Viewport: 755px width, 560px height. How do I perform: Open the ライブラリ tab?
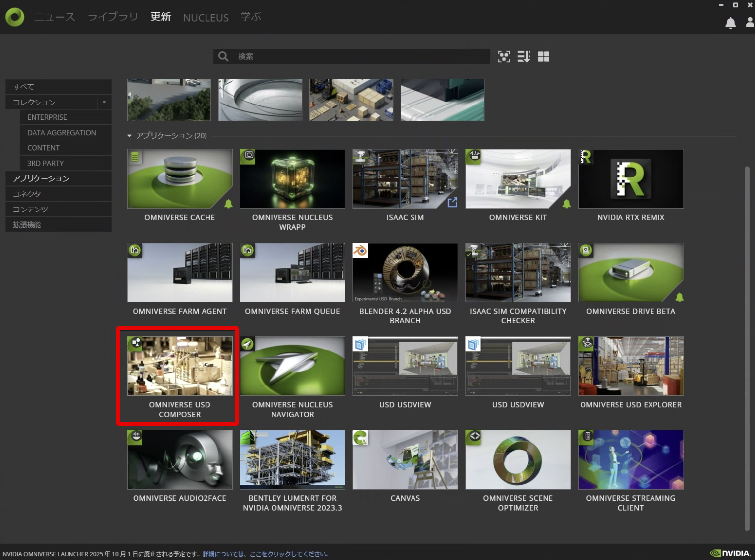point(113,17)
